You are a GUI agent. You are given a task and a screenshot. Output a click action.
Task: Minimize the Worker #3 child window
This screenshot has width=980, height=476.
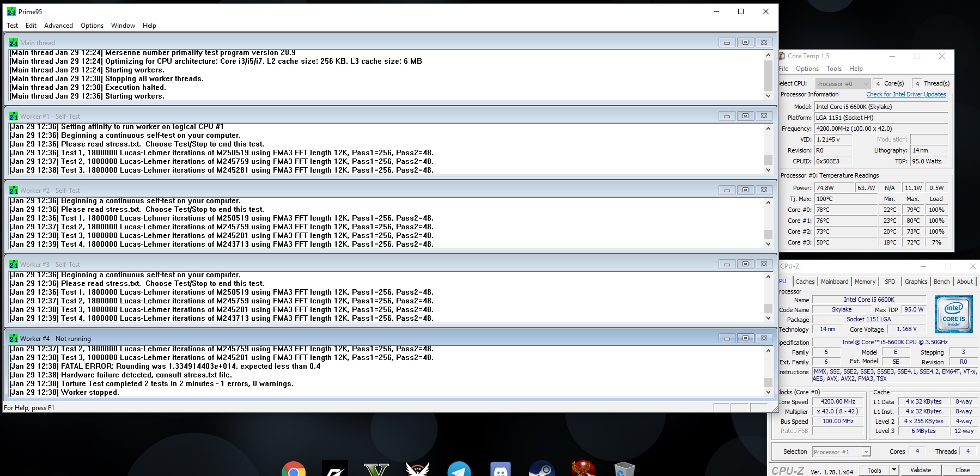(727, 264)
